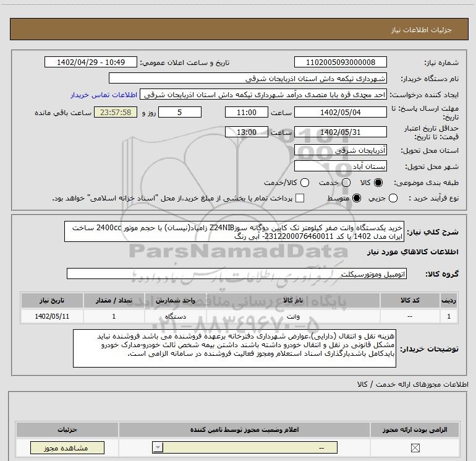Select the متوسط purchase type radio
476x461 pixels.
[357, 198]
